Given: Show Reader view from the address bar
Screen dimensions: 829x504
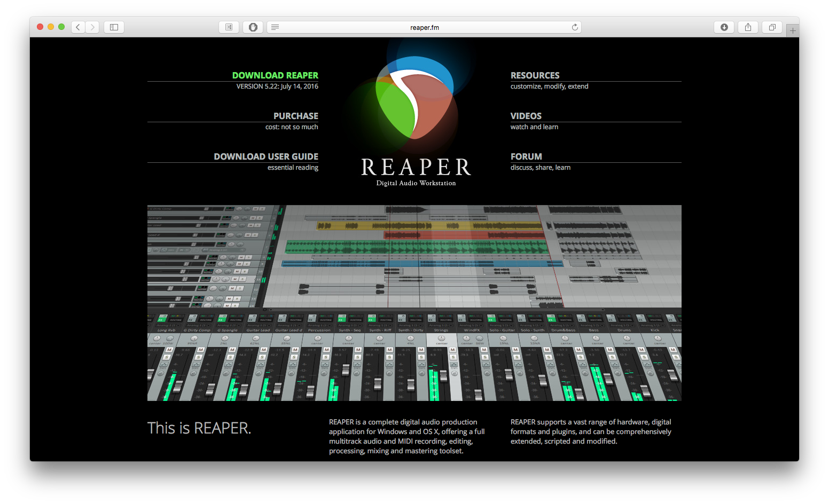Looking at the screenshot, I should [275, 27].
